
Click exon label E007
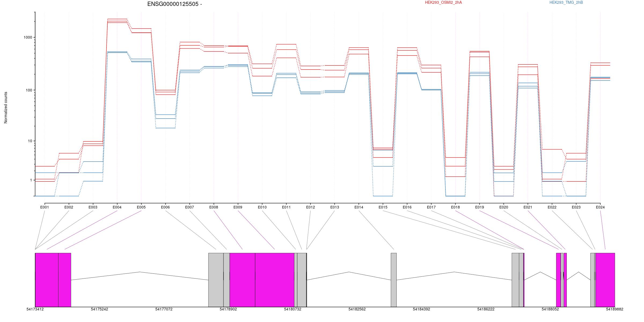(x=189, y=207)
